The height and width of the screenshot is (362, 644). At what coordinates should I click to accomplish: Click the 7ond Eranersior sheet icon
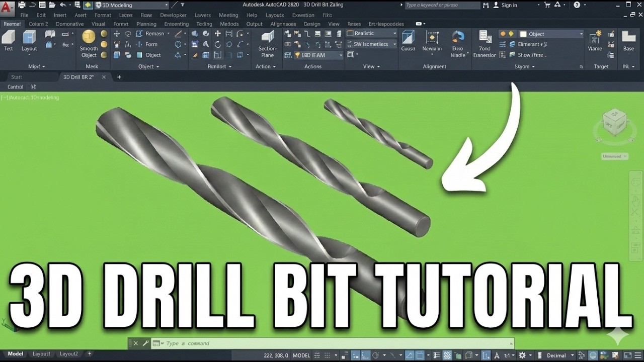[485, 37]
